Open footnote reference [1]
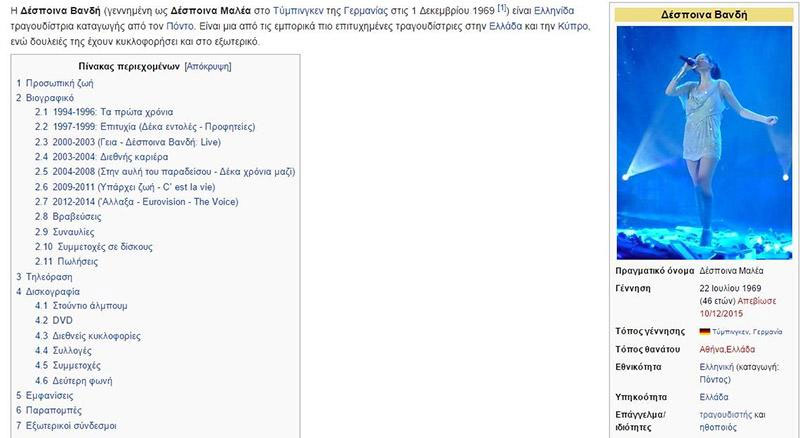Screen dimensions: 800x438 coord(503,7)
